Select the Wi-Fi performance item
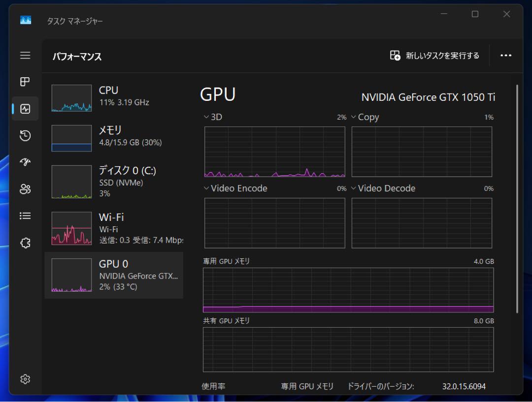The image size is (532, 402). 114,228
